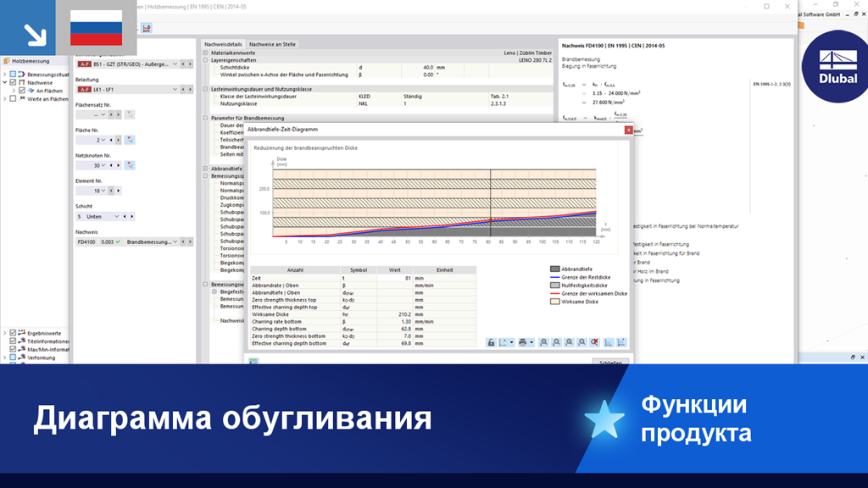Toggle the Ergebniswerte checkbox
This screenshot has width=868, height=488.
pos(13,333)
